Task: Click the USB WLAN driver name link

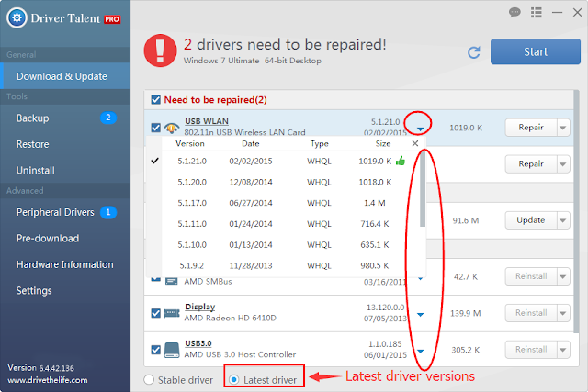Action: [x=207, y=121]
